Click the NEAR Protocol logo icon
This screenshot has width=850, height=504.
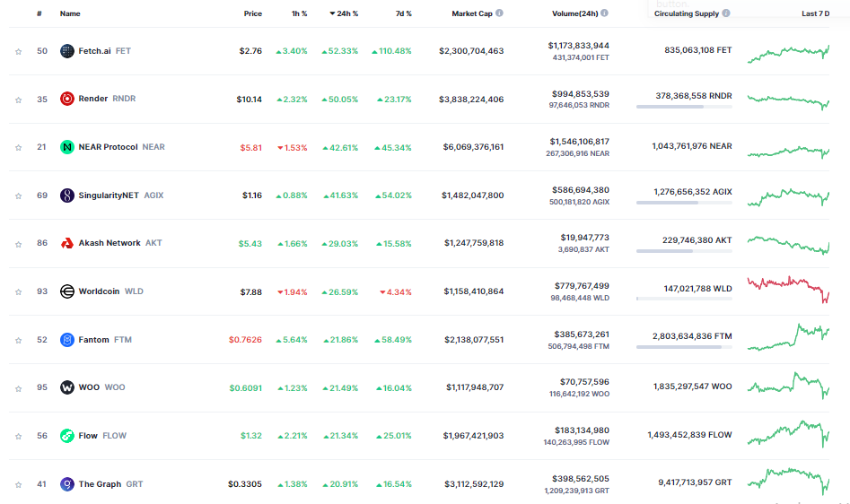[x=66, y=147]
